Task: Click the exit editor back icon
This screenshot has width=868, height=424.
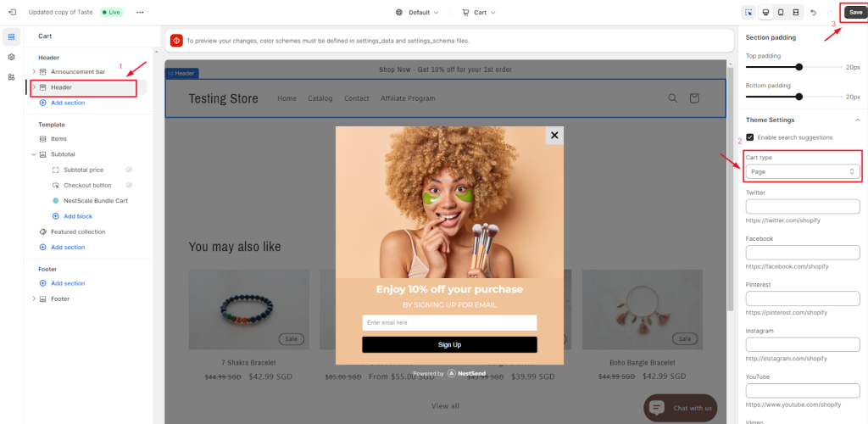Action: [12, 12]
